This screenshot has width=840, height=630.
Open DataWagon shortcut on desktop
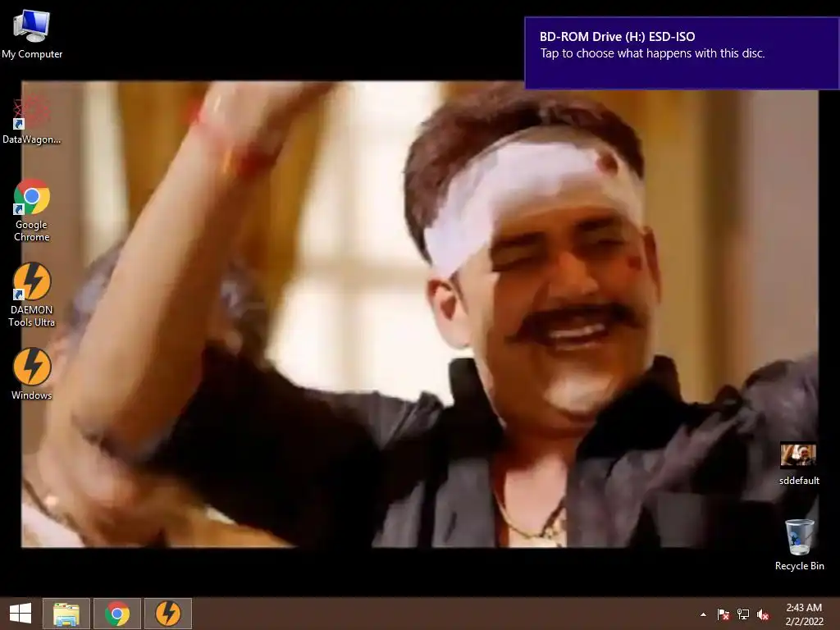[32, 120]
